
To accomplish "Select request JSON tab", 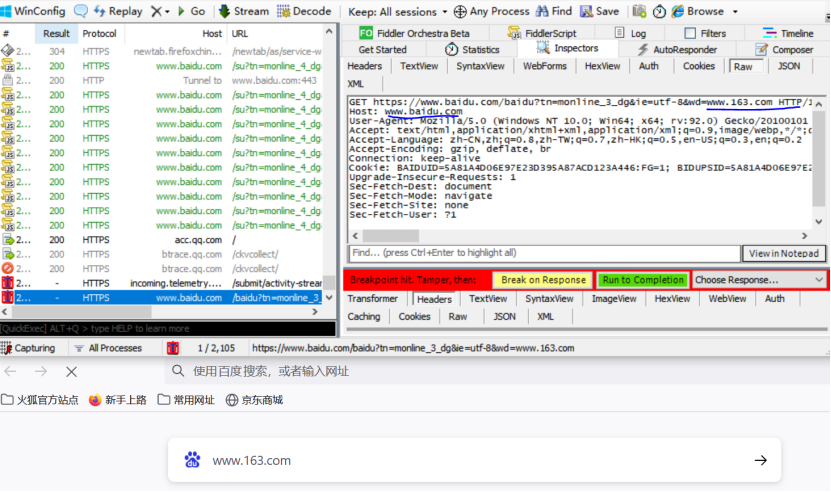I will coord(789,66).
